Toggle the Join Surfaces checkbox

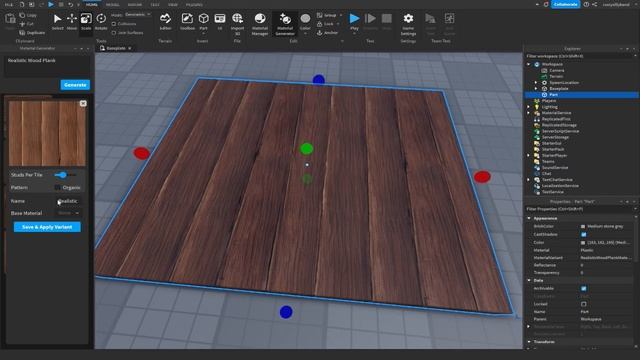[x=114, y=33]
